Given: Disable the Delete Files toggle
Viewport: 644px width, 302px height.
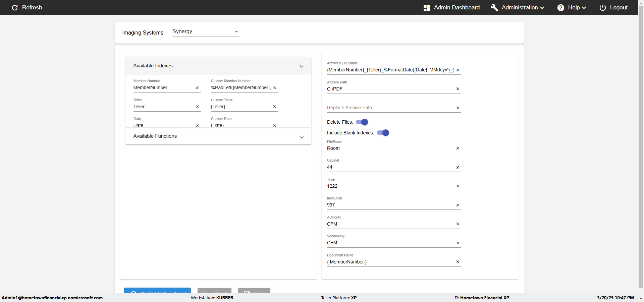Looking at the screenshot, I should pos(362,122).
